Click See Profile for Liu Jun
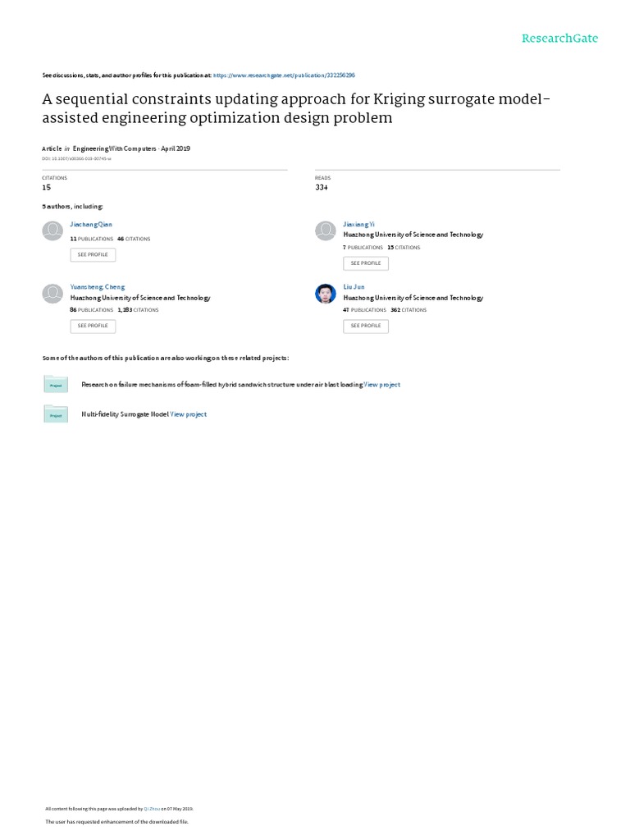Viewport: 630px width, 840px height. 366,326
